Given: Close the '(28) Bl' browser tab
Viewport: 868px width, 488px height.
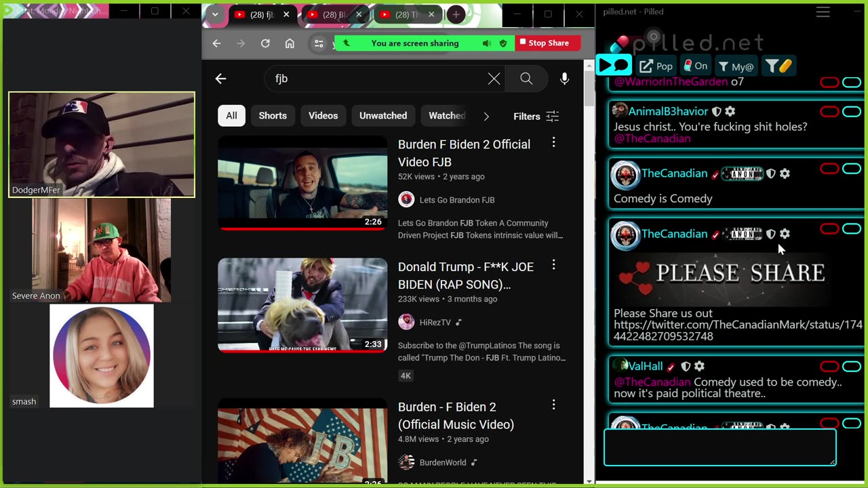Looking at the screenshot, I should [x=359, y=14].
